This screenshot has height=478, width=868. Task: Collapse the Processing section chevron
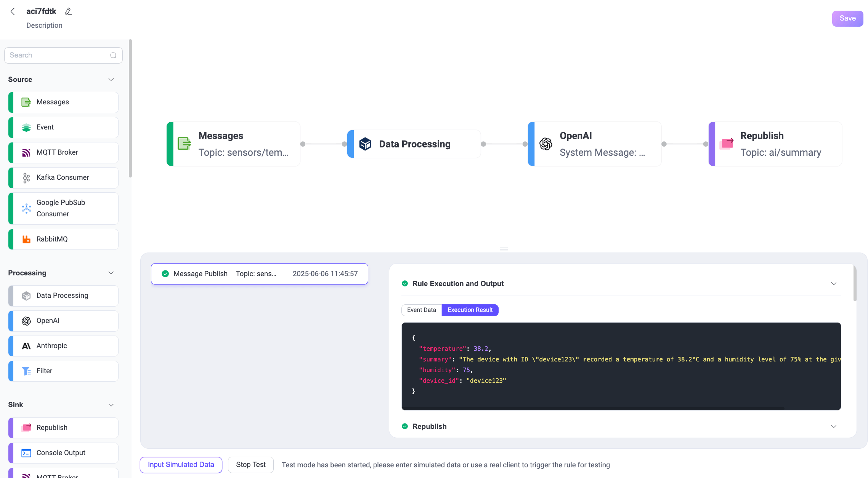tap(111, 273)
